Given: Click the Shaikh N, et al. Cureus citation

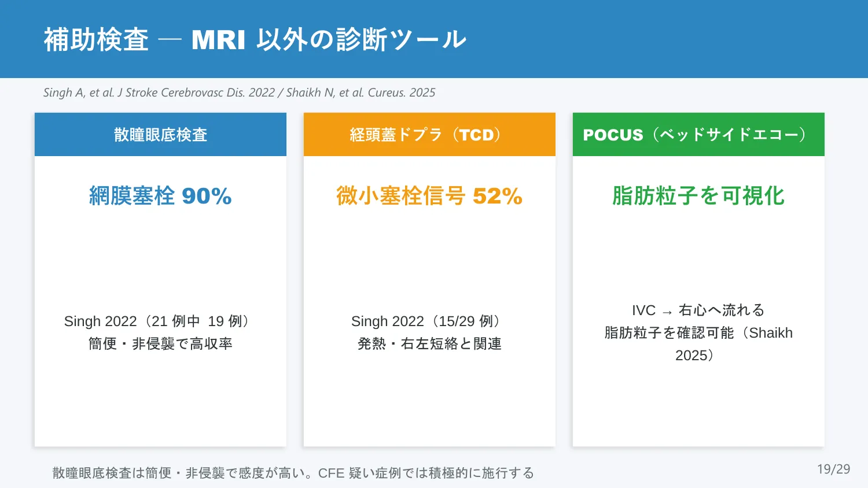Looking at the screenshot, I should click(361, 93).
